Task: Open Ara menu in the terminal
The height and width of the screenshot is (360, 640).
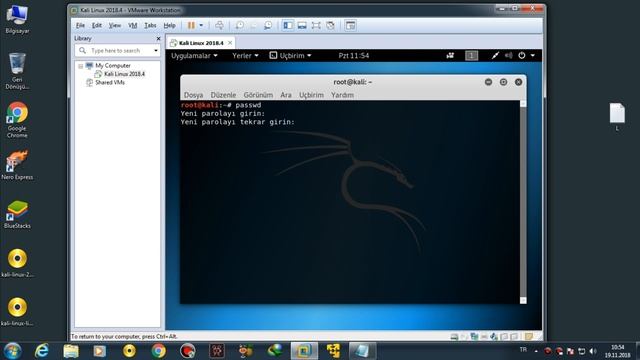Action: 286,95
